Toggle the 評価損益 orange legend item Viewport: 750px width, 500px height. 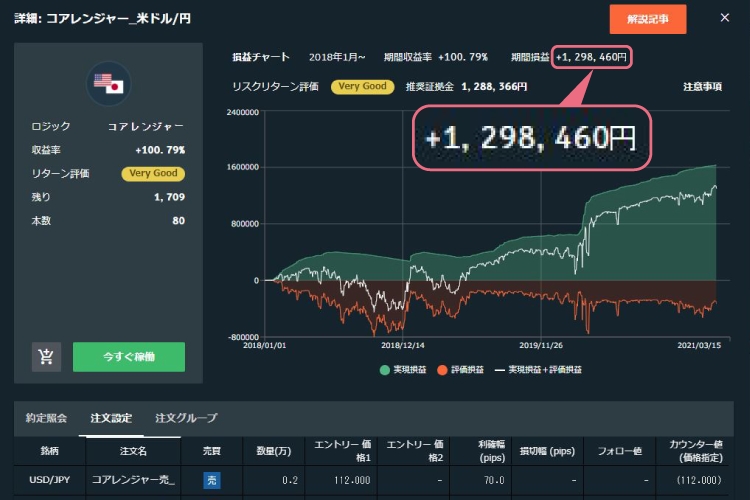click(x=461, y=370)
